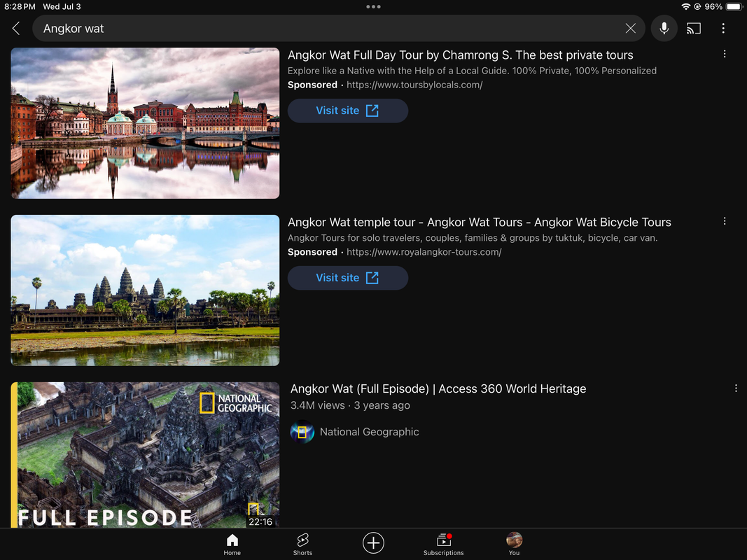This screenshot has height=560, width=747.
Task: Tap the Create plus button
Action: [374, 543]
